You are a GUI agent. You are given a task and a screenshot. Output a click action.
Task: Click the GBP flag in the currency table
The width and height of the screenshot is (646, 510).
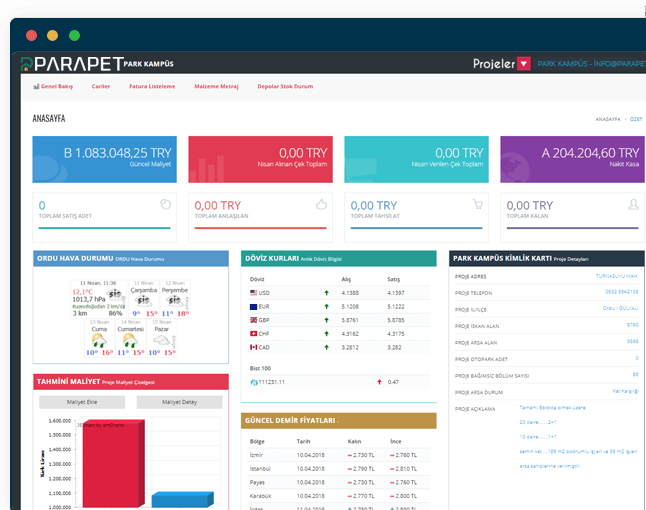click(x=254, y=320)
